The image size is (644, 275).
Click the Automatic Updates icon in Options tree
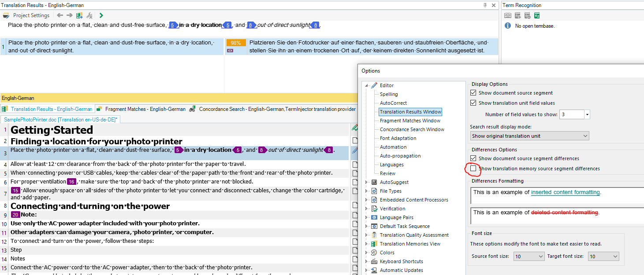point(374,270)
